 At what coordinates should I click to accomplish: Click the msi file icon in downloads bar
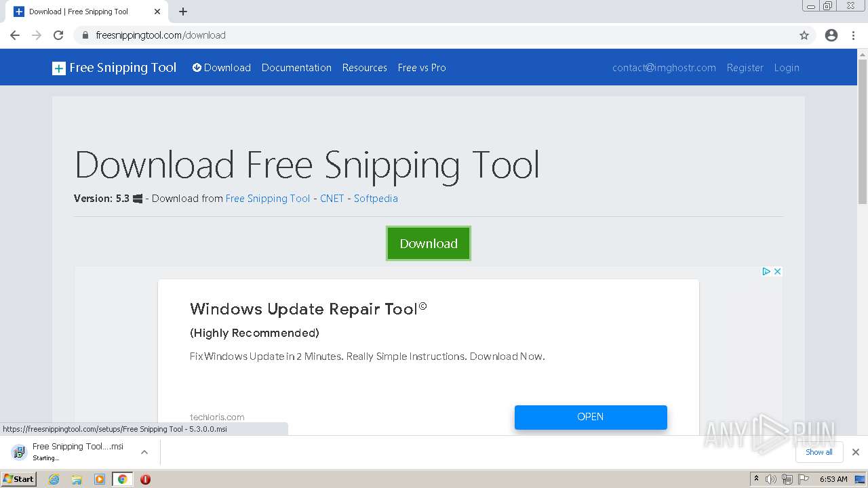pyautogui.click(x=19, y=452)
